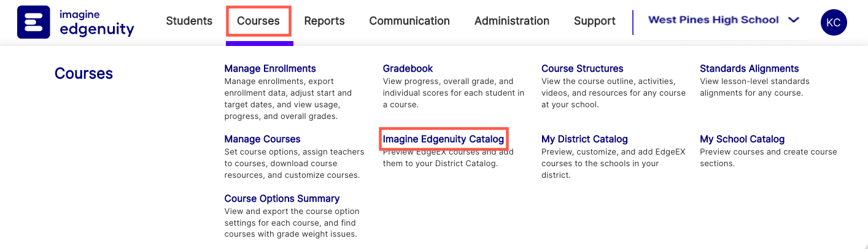Open the Gradebook link
Screen dimensions: 868x249
click(x=408, y=69)
